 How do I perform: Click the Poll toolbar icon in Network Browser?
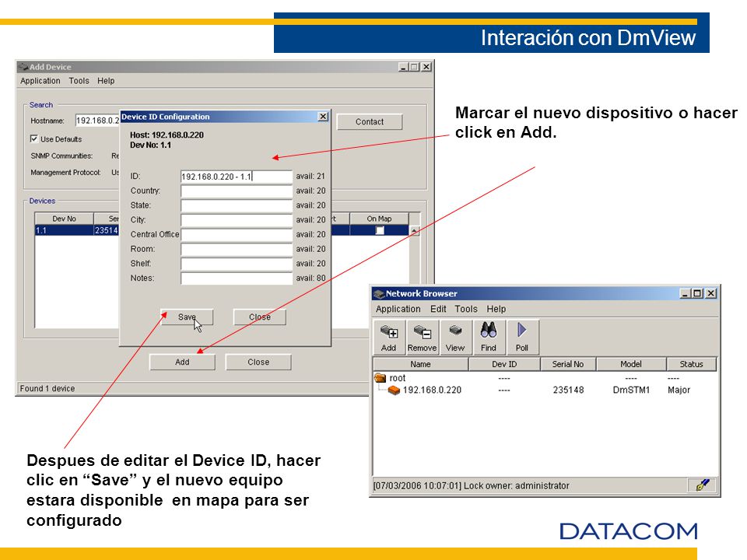pos(522,337)
